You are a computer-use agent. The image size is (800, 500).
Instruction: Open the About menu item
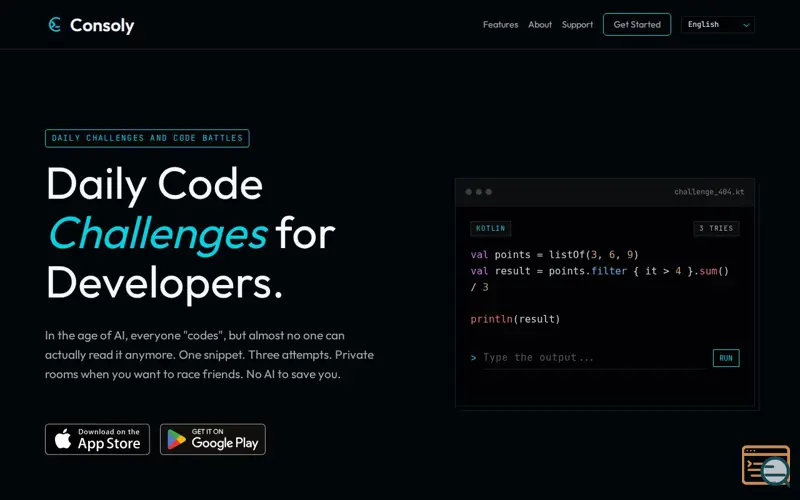tap(540, 24)
